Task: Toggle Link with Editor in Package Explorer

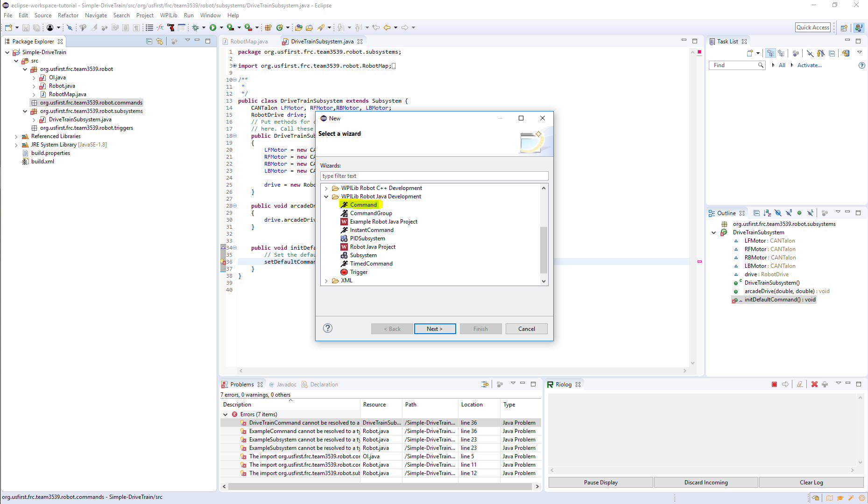Action: click(x=160, y=41)
